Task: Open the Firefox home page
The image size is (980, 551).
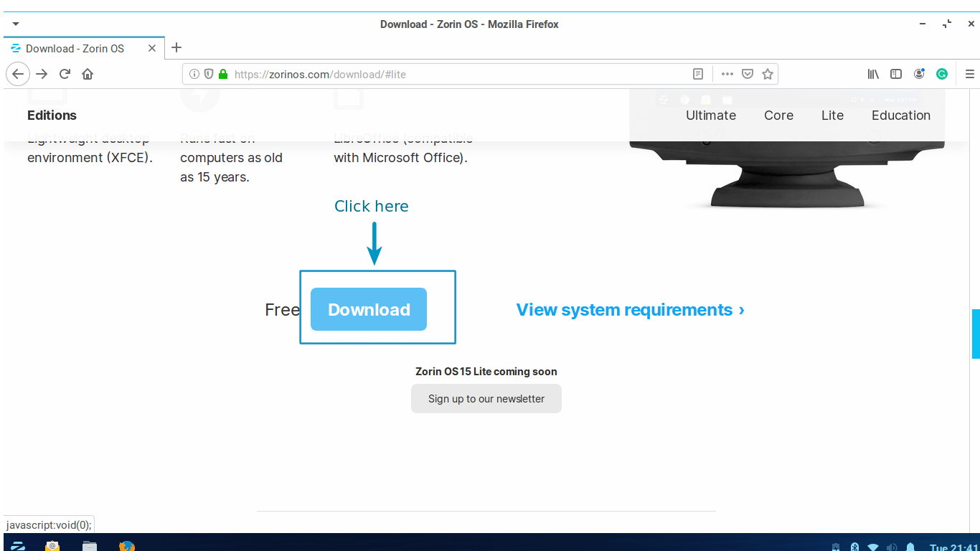Action: [88, 74]
